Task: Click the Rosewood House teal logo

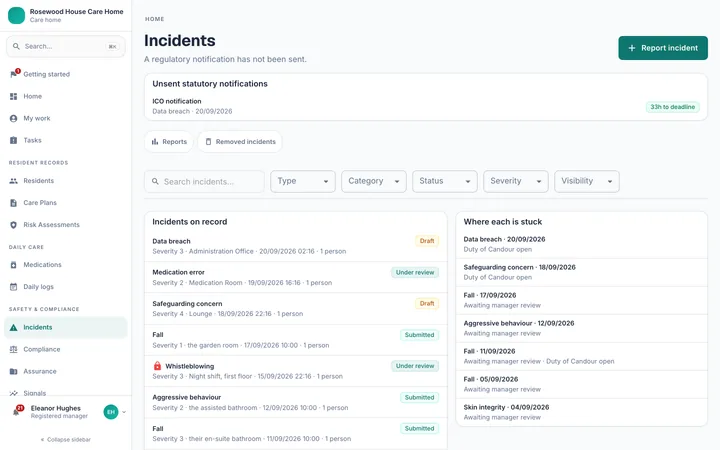Action: tap(17, 15)
